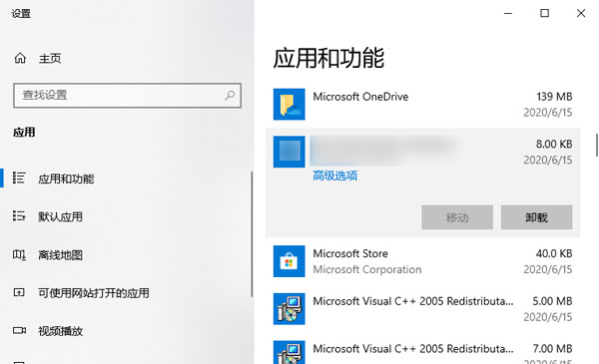Image resolution: width=599 pixels, height=364 pixels.
Task: Click the blurred selected app's icon
Action: click(x=290, y=152)
